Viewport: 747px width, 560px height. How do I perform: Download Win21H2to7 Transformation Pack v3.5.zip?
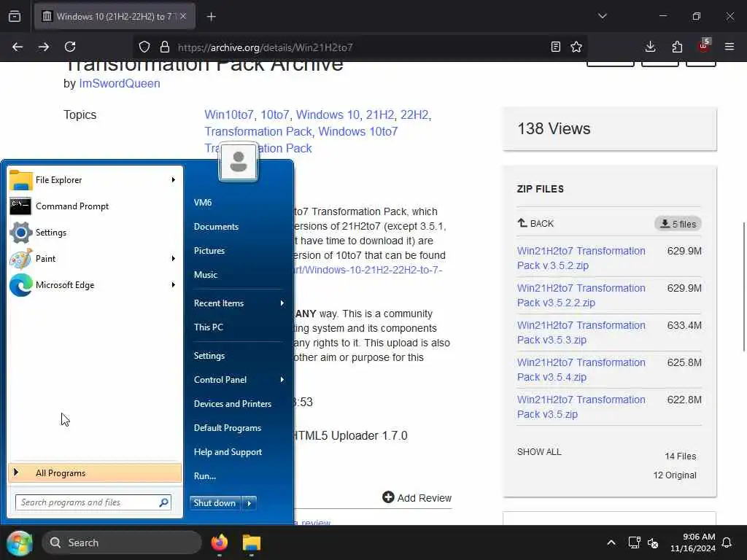click(581, 407)
